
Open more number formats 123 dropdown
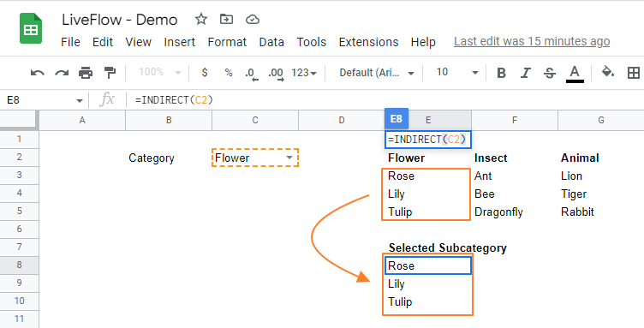pyautogui.click(x=304, y=73)
